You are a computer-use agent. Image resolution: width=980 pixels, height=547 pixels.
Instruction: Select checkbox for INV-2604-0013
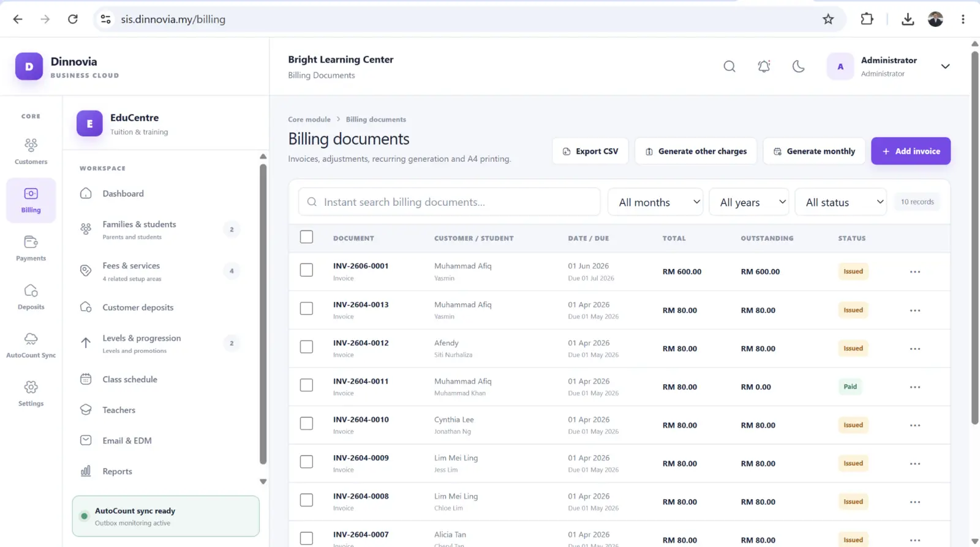pyautogui.click(x=306, y=308)
